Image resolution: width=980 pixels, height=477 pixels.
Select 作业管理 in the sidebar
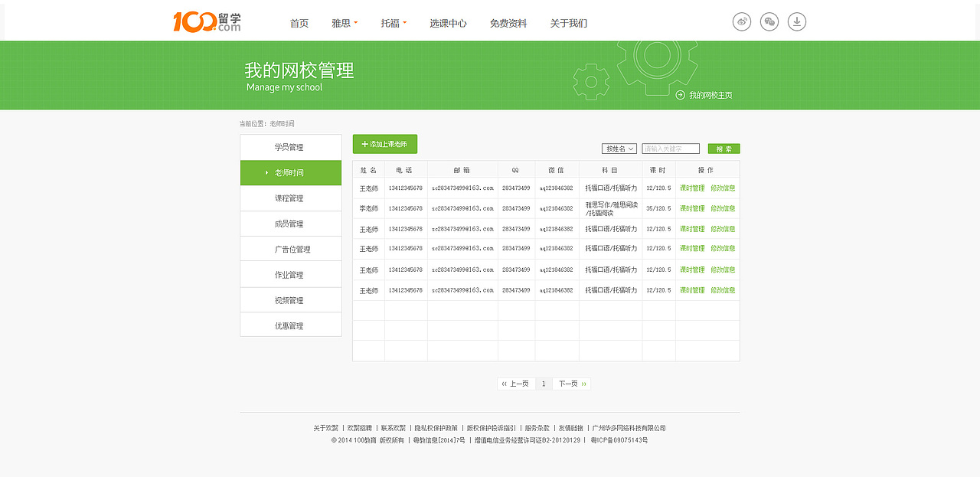pyautogui.click(x=291, y=274)
